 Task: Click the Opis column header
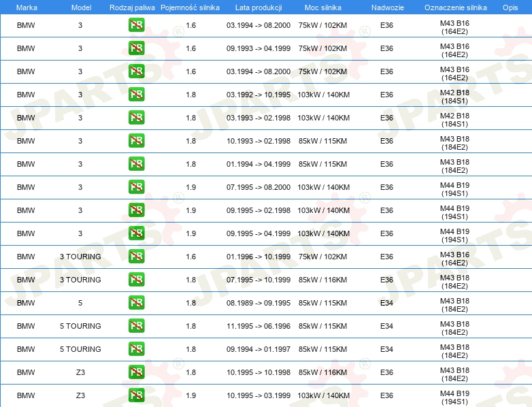510,7
